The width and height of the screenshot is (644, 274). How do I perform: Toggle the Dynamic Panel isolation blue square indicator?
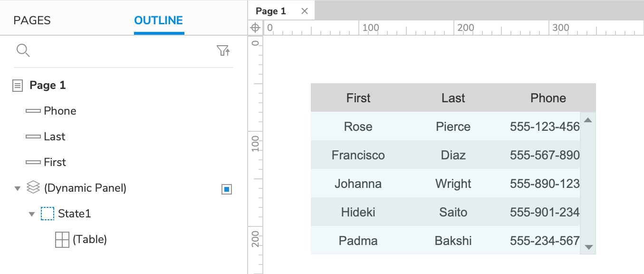pyautogui.click(x=226, y=189)
